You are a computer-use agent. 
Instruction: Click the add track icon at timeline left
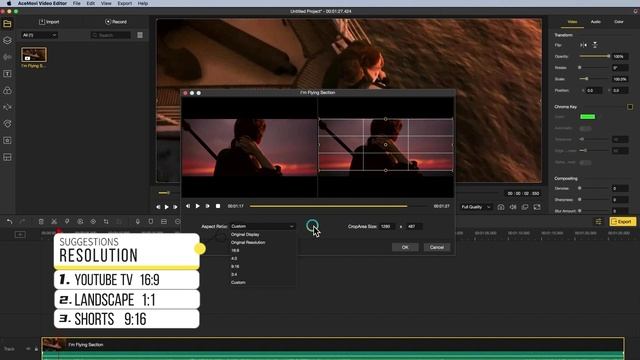coord(20,234)
